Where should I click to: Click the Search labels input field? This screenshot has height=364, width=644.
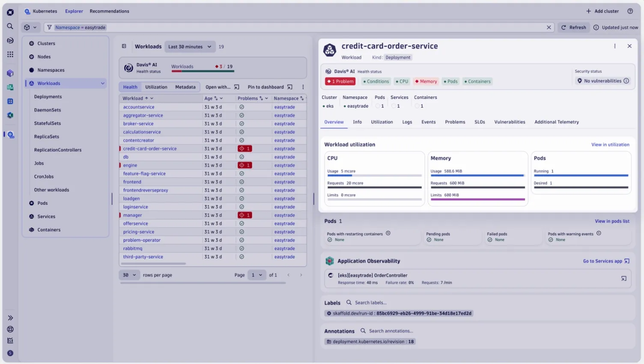pyautogui.click(x=371, y=303)
